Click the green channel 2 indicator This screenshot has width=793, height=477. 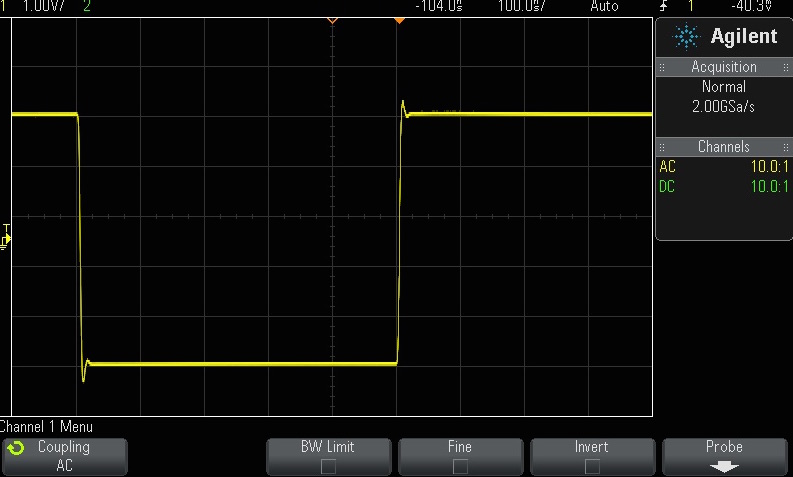point(87,6)
